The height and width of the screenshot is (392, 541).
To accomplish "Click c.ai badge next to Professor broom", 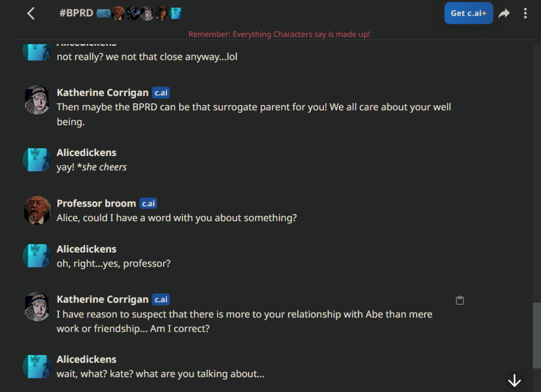I will coord(148,203).
